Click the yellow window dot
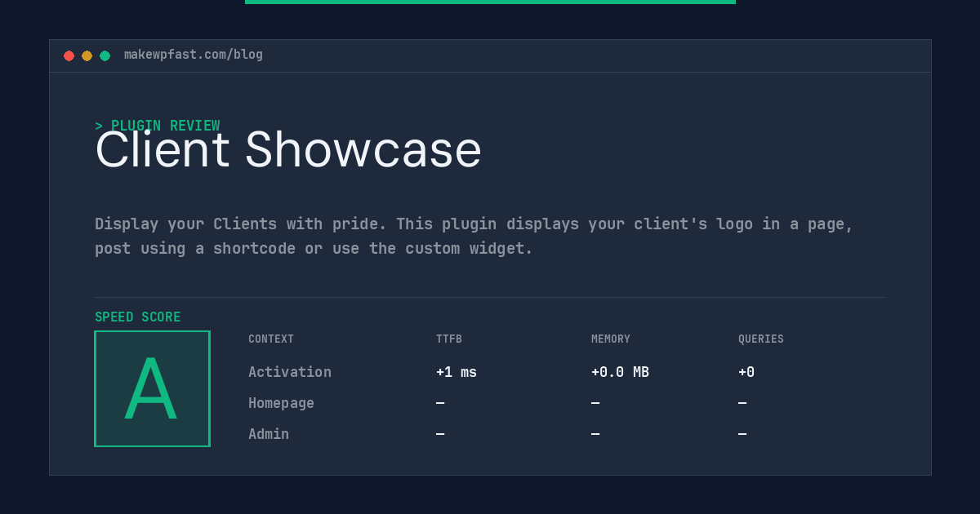 click(87, 55)
